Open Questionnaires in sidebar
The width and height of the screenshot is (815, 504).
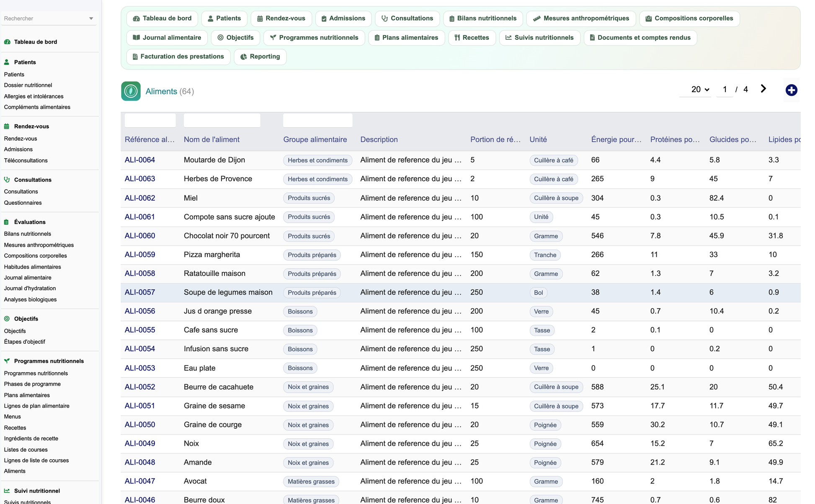[23, 203]
